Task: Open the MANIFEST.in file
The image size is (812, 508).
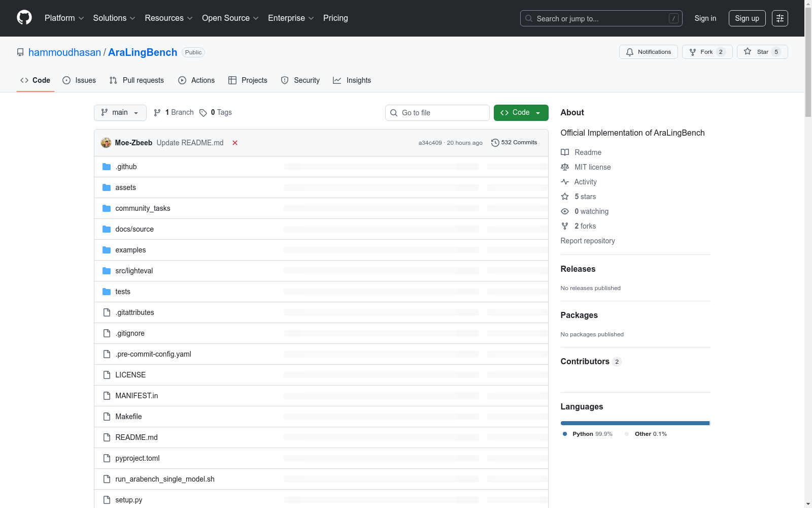Action: (137, 396)
